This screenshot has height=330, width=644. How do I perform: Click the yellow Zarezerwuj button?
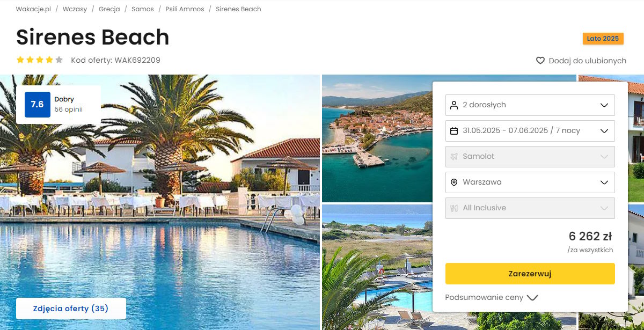coord(530,274)
